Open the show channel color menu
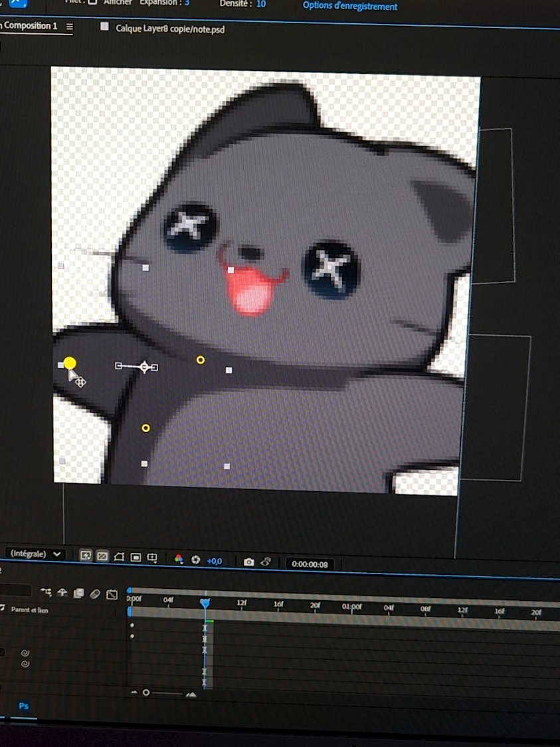The width and height of the screenshot is (560, 747). (x=179, y=559)
